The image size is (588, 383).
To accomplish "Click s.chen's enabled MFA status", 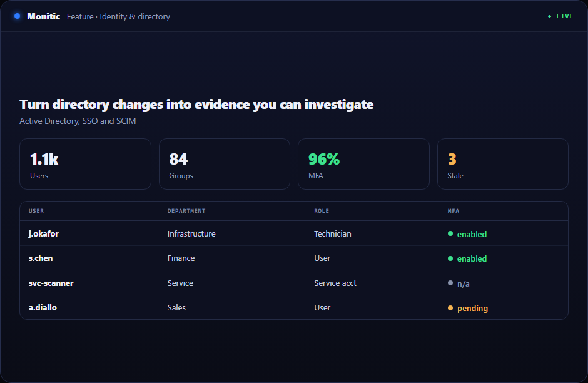I will pos(467,258).
